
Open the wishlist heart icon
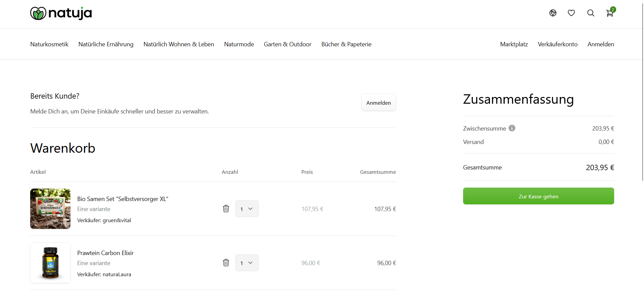(x=571, y=13)
